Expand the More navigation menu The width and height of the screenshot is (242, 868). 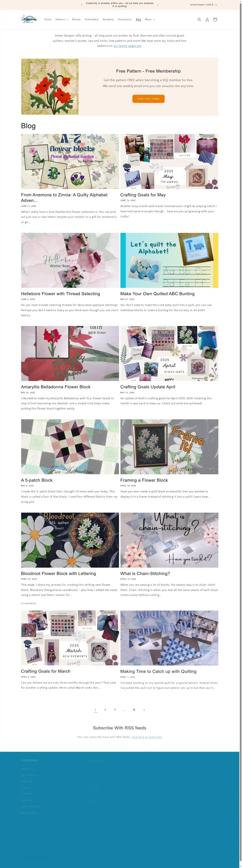click(x=150, y=20)
